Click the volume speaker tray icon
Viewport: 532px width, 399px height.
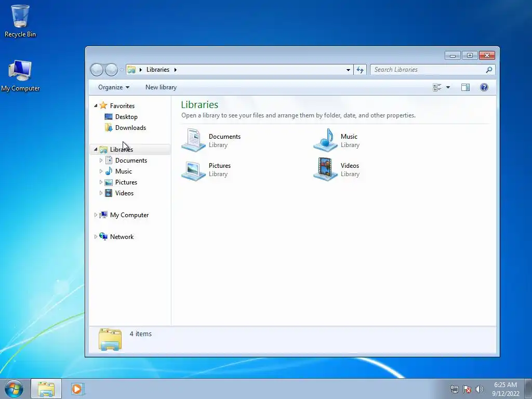(x=480, y=389)
